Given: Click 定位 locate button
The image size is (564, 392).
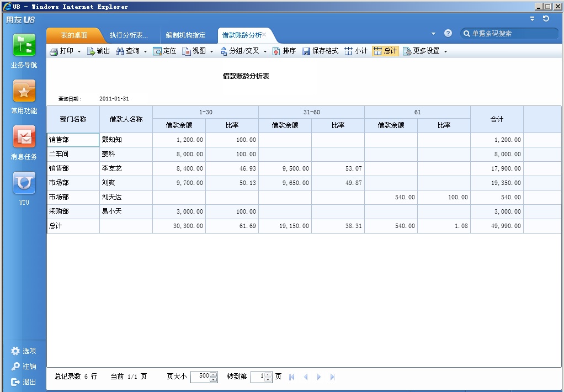Looking at the screenshot, I should 164,51.
